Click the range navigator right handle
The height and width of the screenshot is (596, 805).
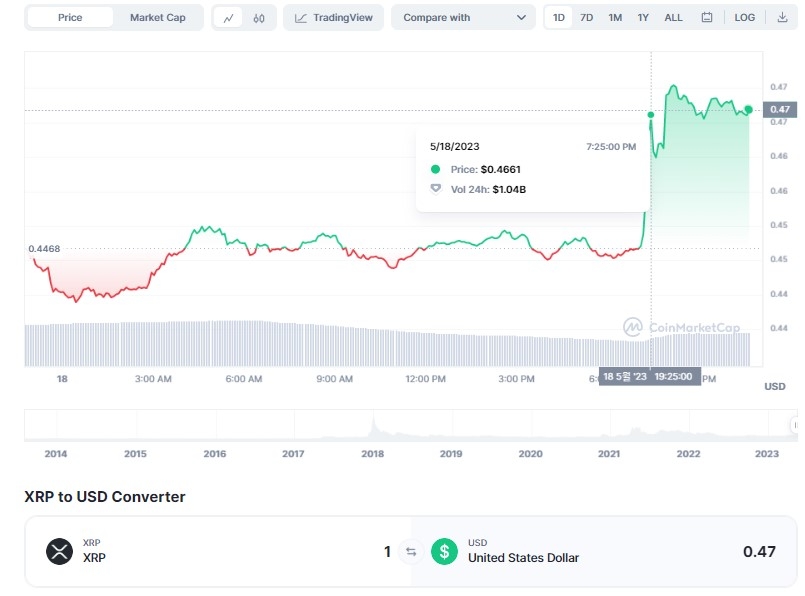(x=794, y=425)
